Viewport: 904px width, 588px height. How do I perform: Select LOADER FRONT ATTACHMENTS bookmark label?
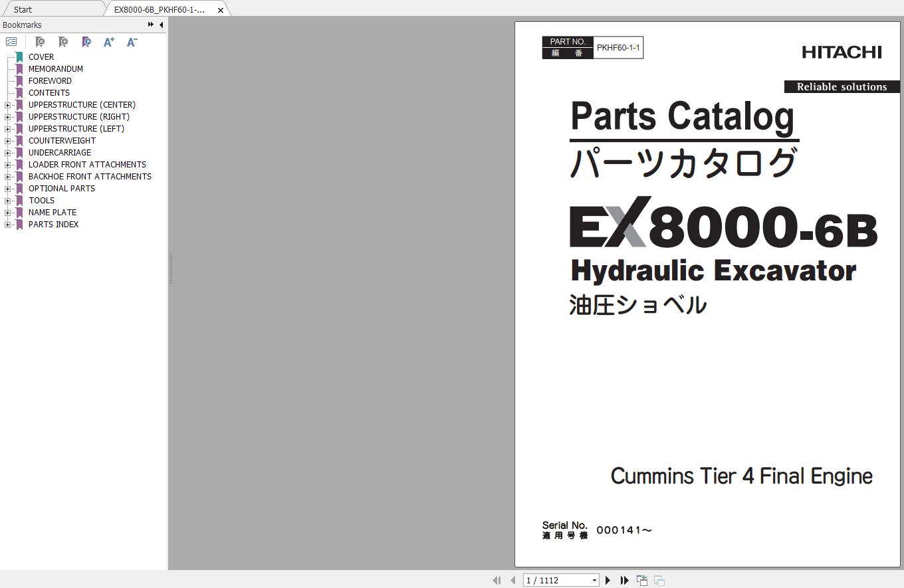87,165
